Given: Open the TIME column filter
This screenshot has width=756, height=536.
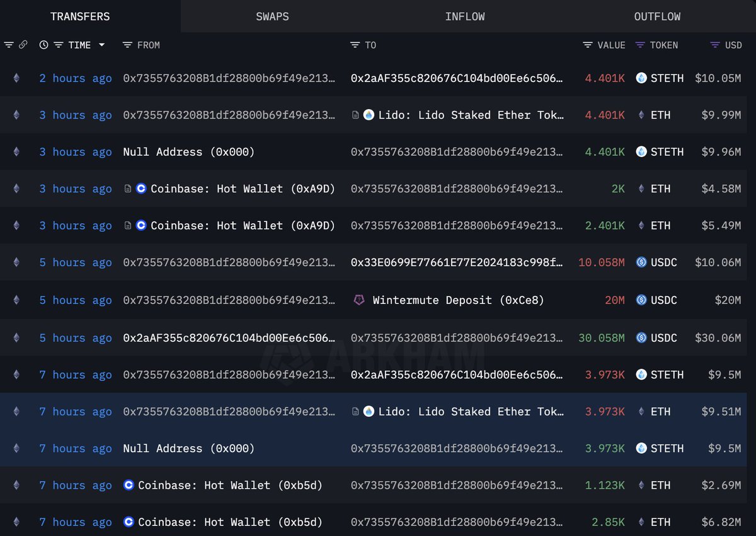Looking at the screenshot, I should point(59,45).
